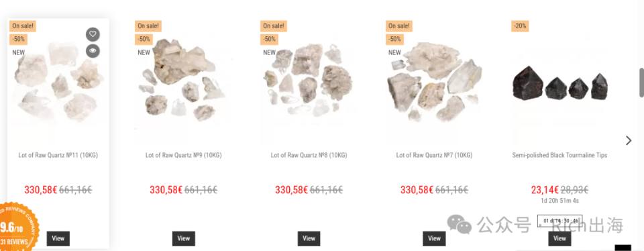Show next products with right arrow
This screenshot has width=644, height=251.
point(629,140)
